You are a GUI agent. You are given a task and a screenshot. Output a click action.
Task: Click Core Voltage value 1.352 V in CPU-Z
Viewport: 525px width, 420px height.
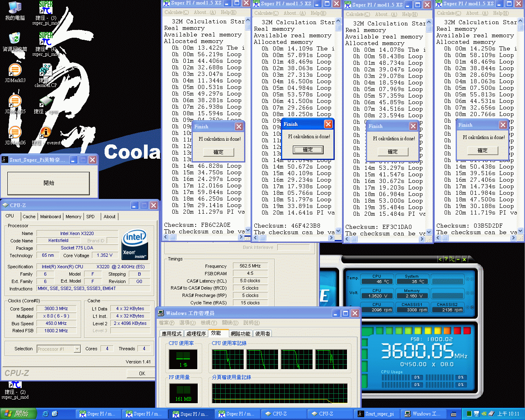[x=105, y=255]
